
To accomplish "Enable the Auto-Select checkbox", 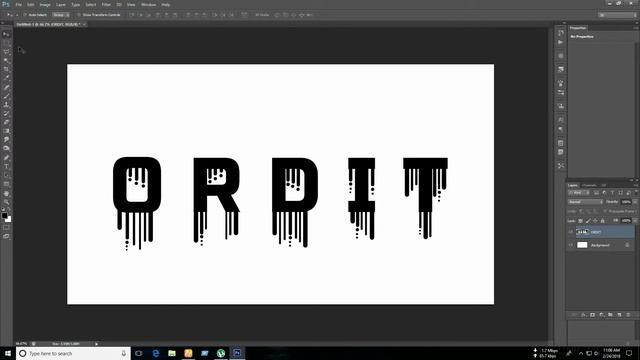I will [x=24, y=15].
